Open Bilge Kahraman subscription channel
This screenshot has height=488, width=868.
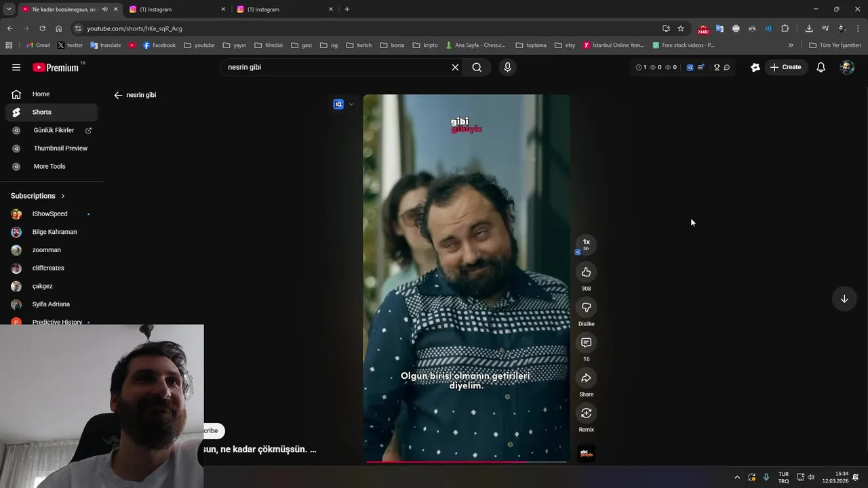[52, 232]
